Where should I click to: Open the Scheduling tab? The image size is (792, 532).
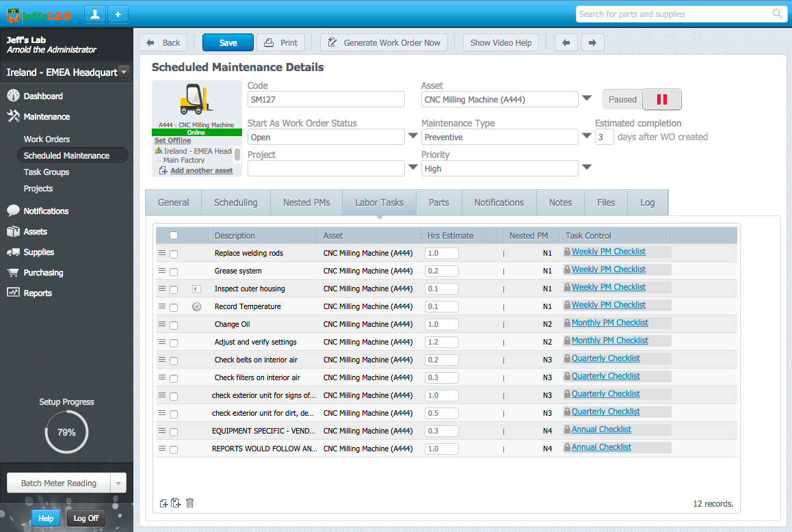tap(235, 202)
